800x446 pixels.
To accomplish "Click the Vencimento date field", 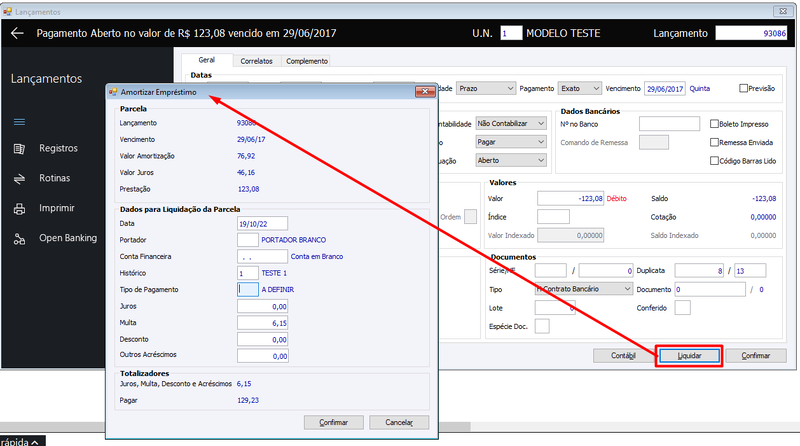I will coord(665,89).
